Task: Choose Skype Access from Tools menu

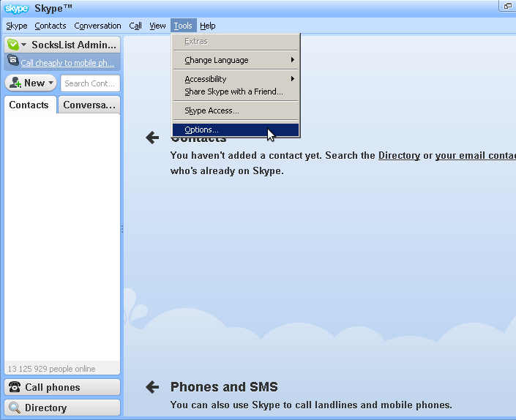Action: tap(236, 110)
